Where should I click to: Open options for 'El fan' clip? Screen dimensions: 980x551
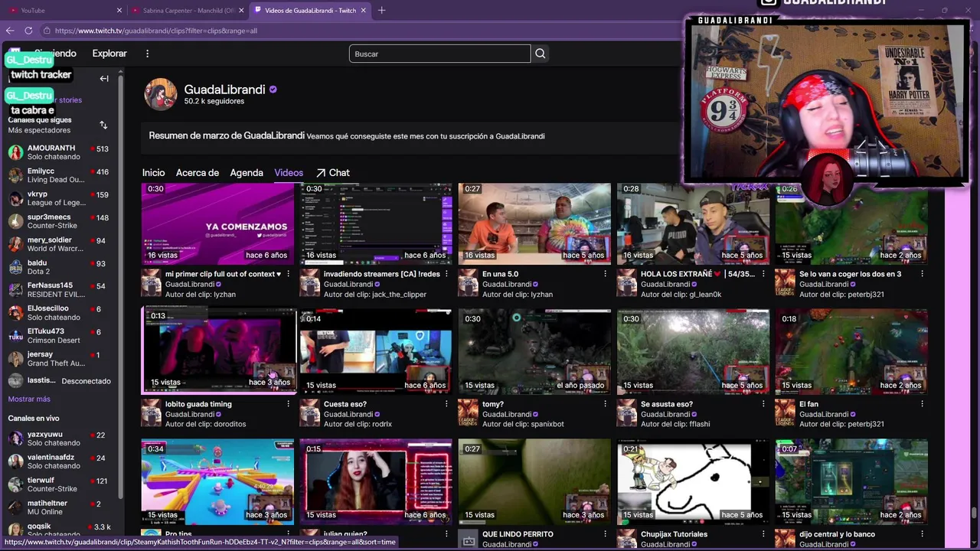coord(922,404)
